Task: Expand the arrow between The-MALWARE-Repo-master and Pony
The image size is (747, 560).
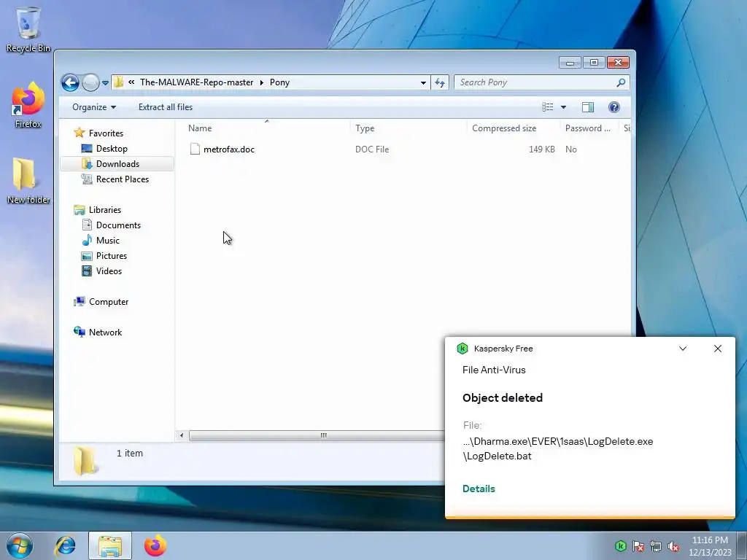Action: (262, 82)
